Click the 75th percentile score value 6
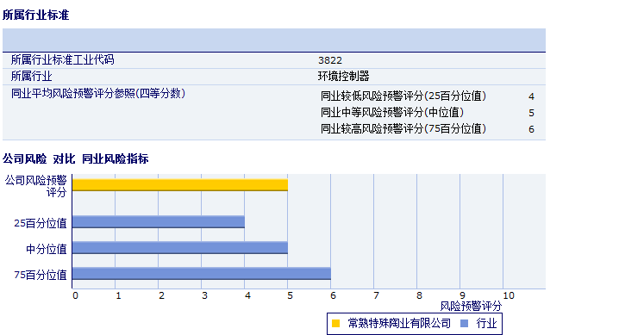Image resolution: width=644 pixels, height=335 pixels. click(x=531, y=129)
